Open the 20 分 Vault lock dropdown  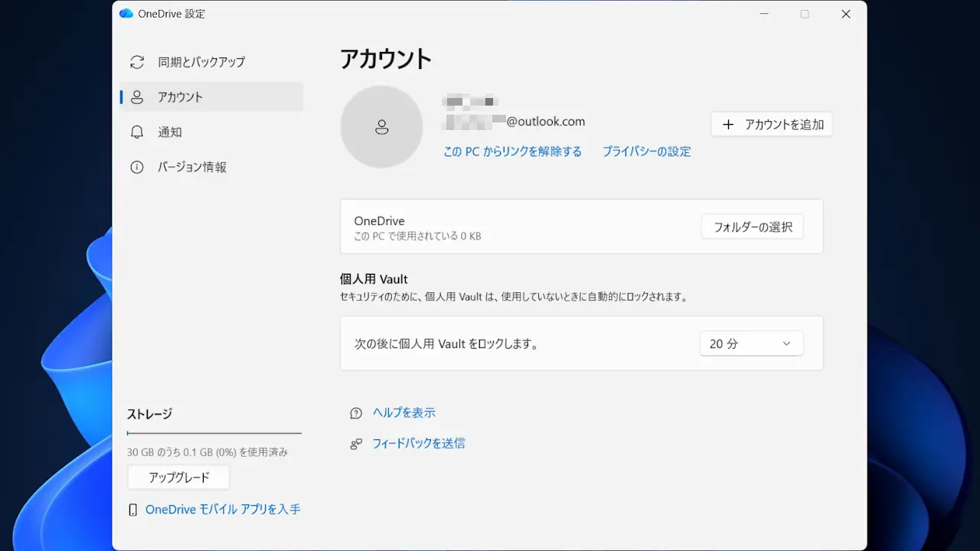point(750,344)
